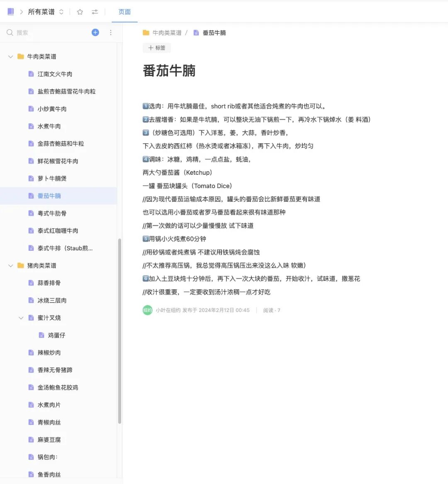The image size is (448, 484).
Task: Click the avatar of author 小叶在纽约
Action: 147,310
